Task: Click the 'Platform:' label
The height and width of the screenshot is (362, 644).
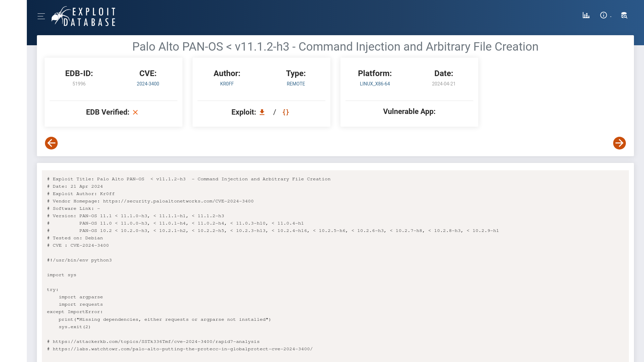Action: pos(375,73)
